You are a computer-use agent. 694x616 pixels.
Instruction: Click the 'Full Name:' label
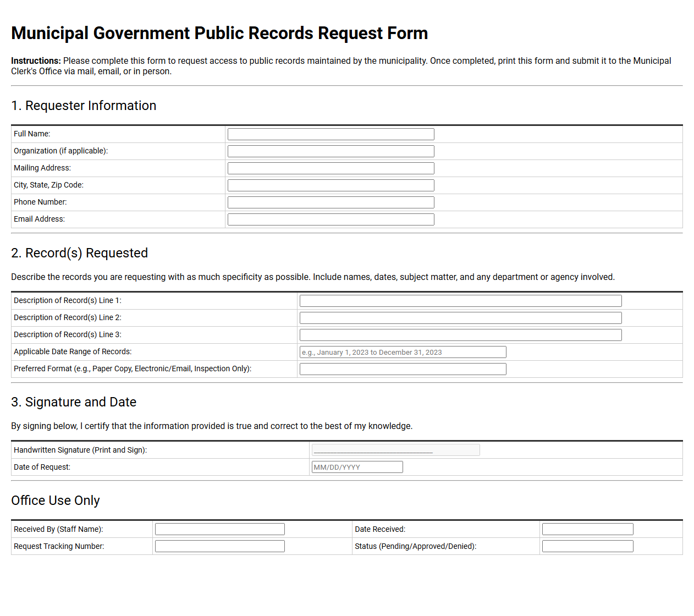click(32, 134)
